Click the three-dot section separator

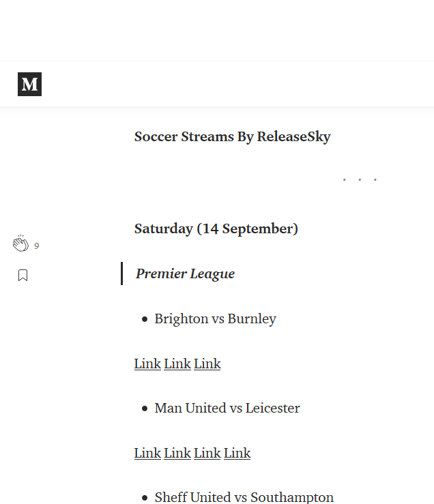point(360,179)
